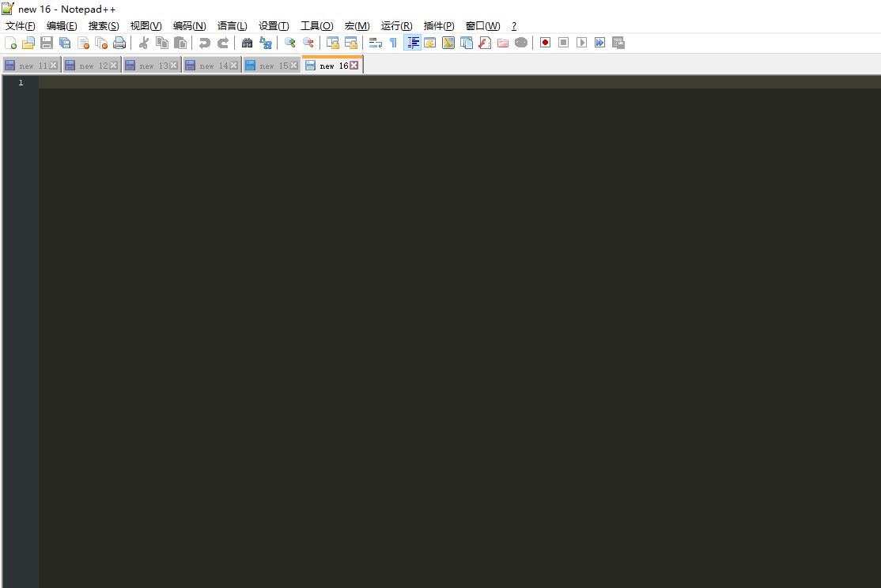The width and height of the screenshot is (881, 588).
Task: Close the new 14 tab
Action: [234, 66]
